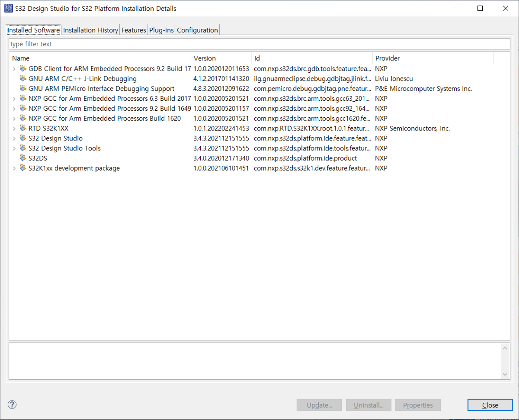
Task: Expand the S32 Design Studio Tools row
Action: pos(14,148)
